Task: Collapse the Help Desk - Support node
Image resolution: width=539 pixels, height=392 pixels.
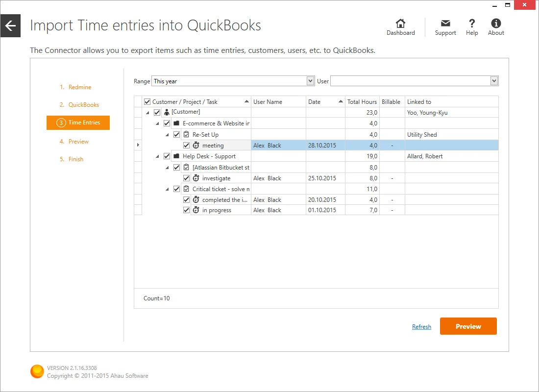Action: [157, 156]
